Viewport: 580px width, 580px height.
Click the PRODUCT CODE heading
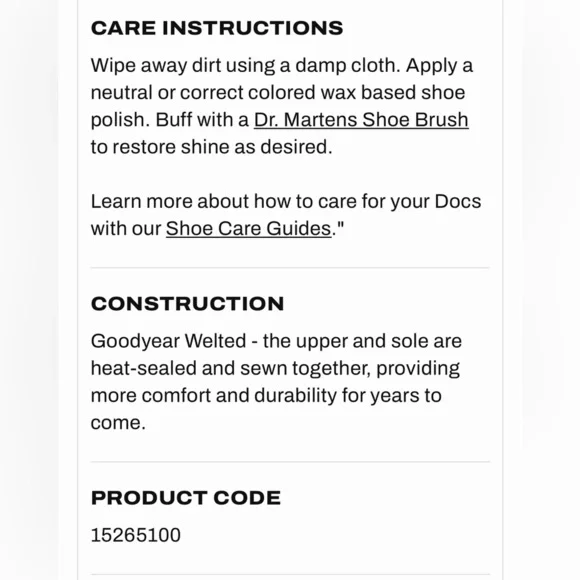[x=186, y=498]
